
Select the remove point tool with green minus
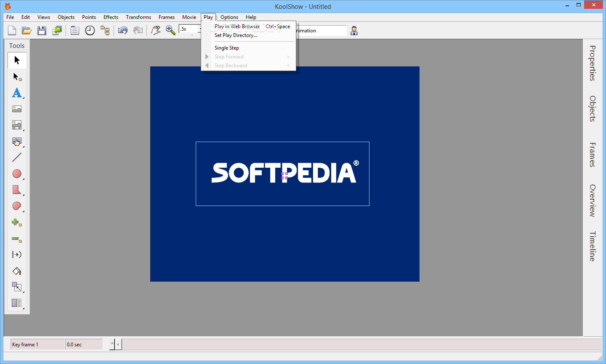pos(17,239)
